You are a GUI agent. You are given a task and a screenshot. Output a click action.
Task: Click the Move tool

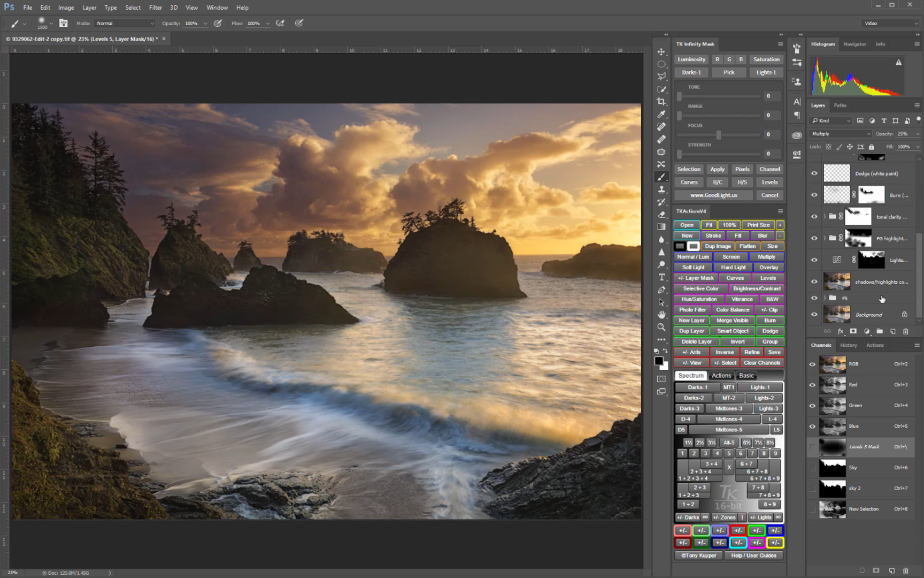661,52
